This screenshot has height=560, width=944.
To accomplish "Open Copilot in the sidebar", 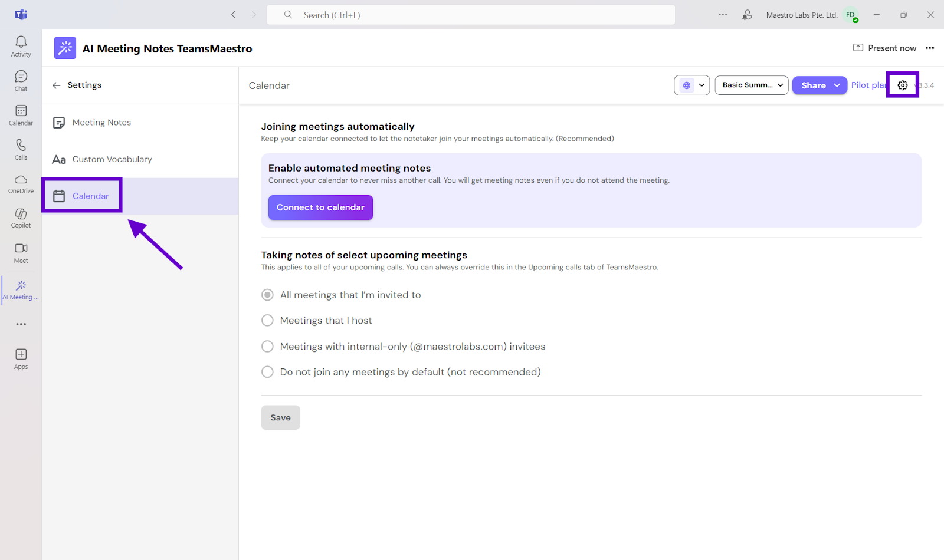I will 21,218.
